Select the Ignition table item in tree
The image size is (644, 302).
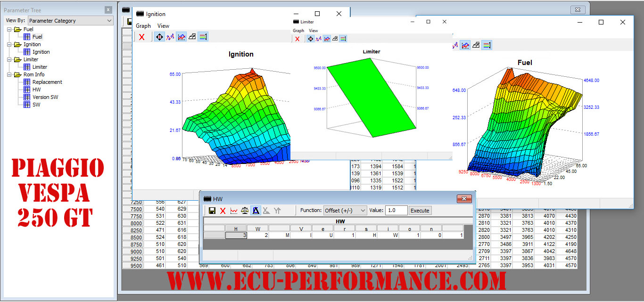pyautogui.click(x=41, y=52)
